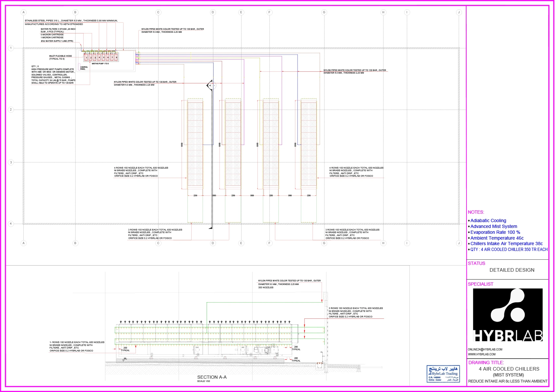Open the ONLINE24@HYBRLAB.COM email address
This screenshot has width=555, height=392.
[x=485, y=350]
